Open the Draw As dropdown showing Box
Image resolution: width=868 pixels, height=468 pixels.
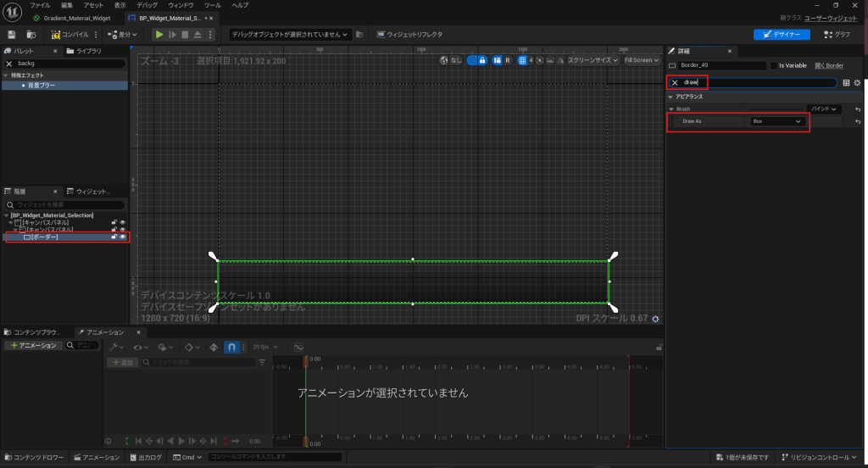(x=776, y=122)
